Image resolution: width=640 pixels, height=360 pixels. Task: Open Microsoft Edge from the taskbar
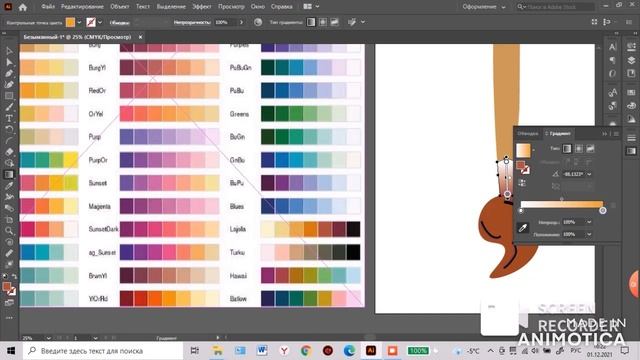click(x=349, y=351)
